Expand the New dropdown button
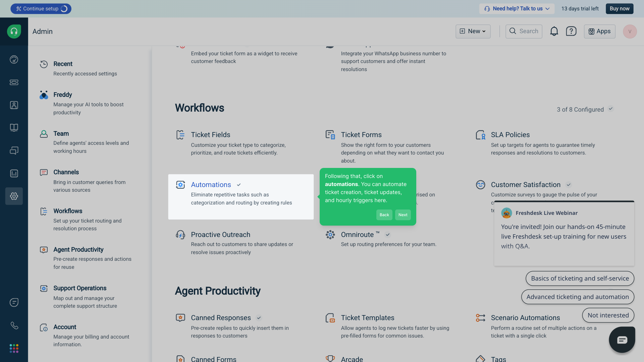644x362 pixels. [x=473, y=31]
